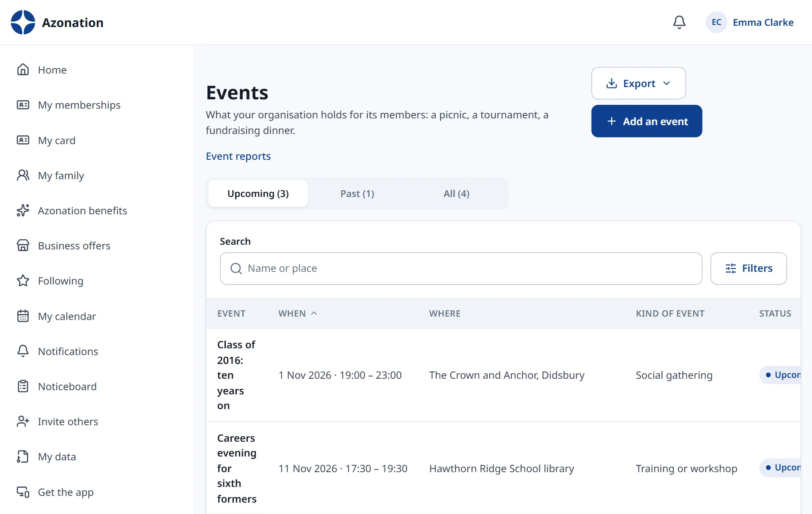The height and width of the screenshot is (514, 812).
Task: Click the Social gathering cell
Action: click(674, 375)
